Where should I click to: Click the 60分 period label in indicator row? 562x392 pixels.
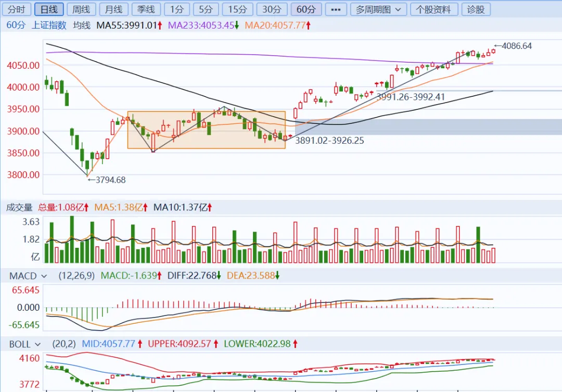[16, 25]
